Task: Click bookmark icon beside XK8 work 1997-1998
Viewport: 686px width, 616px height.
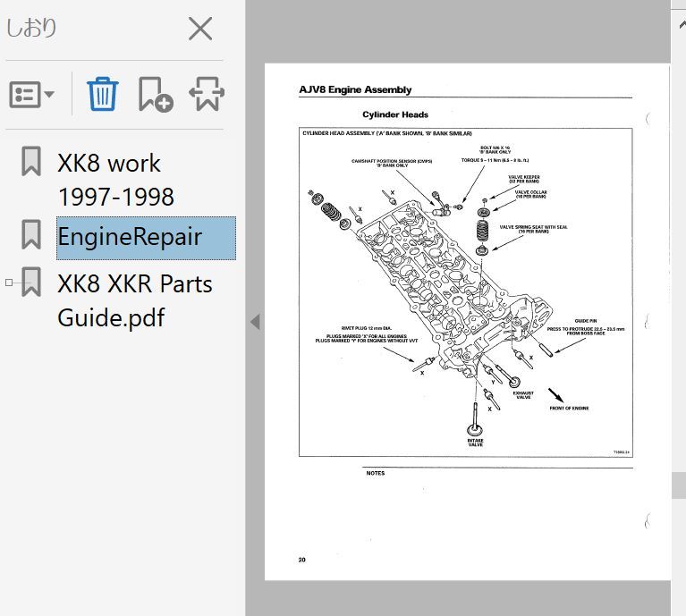Action: tap(31, 161)
